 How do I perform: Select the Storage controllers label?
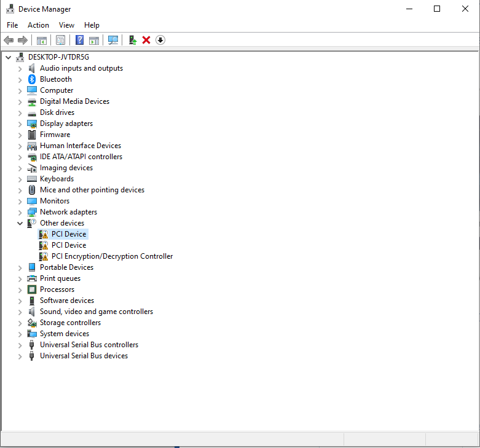click(x=71, y=323)
